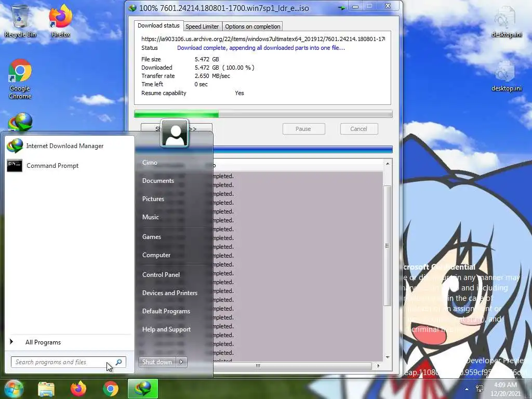The image size is (532, 399).
Task: Show hidden tray icons arrow
Action: [x=467, y=389]
